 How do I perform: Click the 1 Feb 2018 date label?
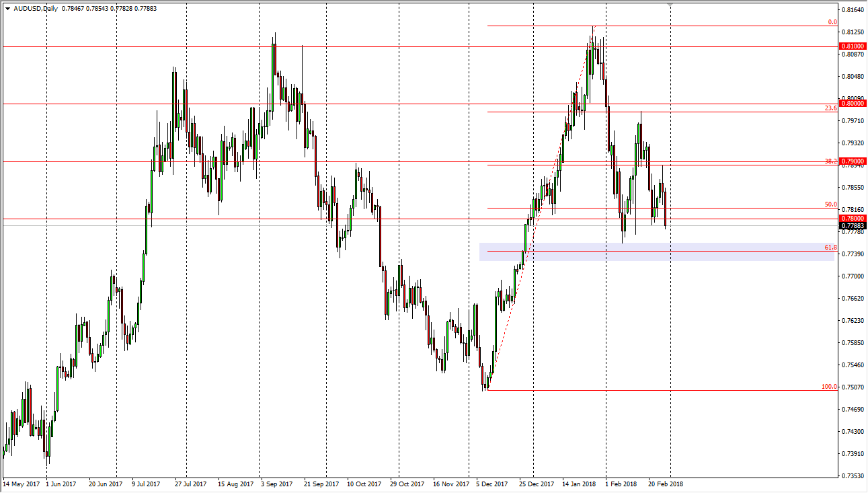coord(621,484)
